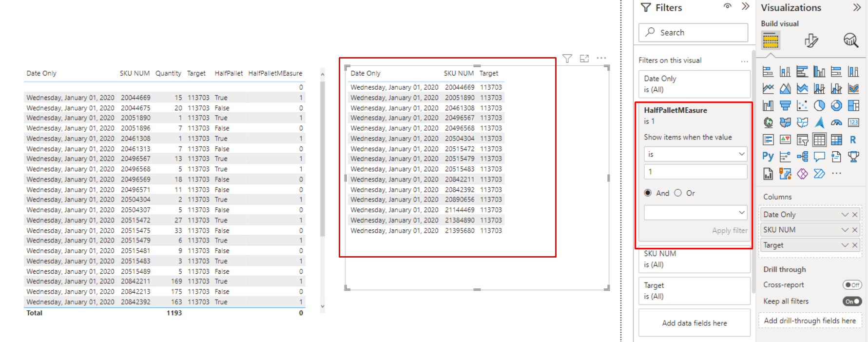The height and width of the screenshot is (342, 868).
Task: Add a Q&A speech bubble visual
Action: 819,157
